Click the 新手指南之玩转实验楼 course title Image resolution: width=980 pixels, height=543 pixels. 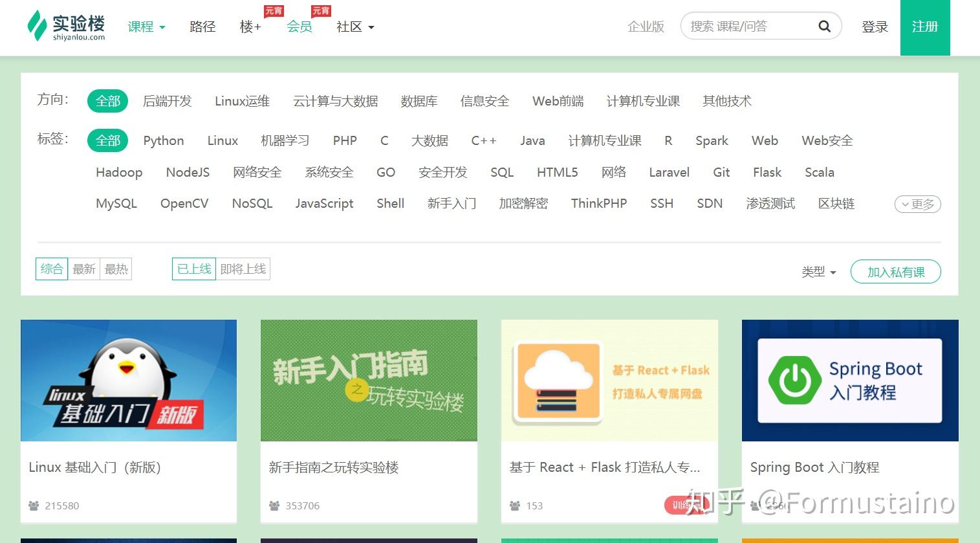point(334,467)
